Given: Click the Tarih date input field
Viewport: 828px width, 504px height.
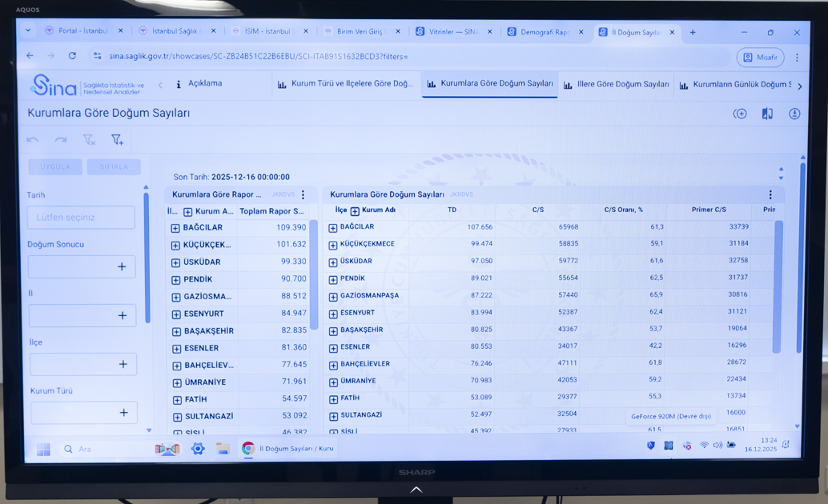Looking at the screenshot, I should click(81, 217).
